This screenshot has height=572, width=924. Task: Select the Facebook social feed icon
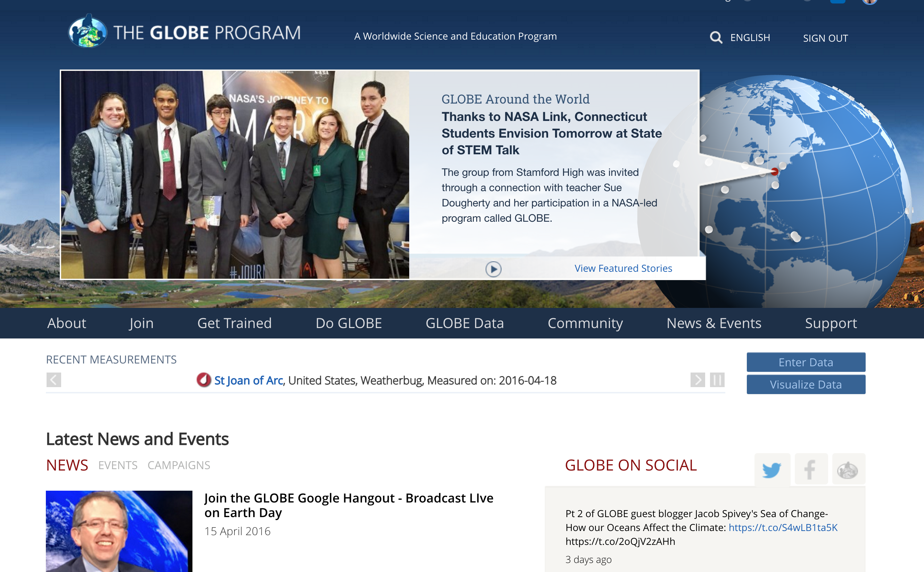pos(811,469)
